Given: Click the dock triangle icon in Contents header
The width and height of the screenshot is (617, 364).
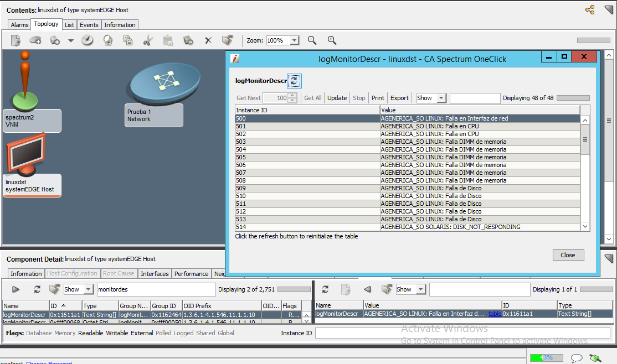Looking at the screenshot, I should tap(609, 9).
